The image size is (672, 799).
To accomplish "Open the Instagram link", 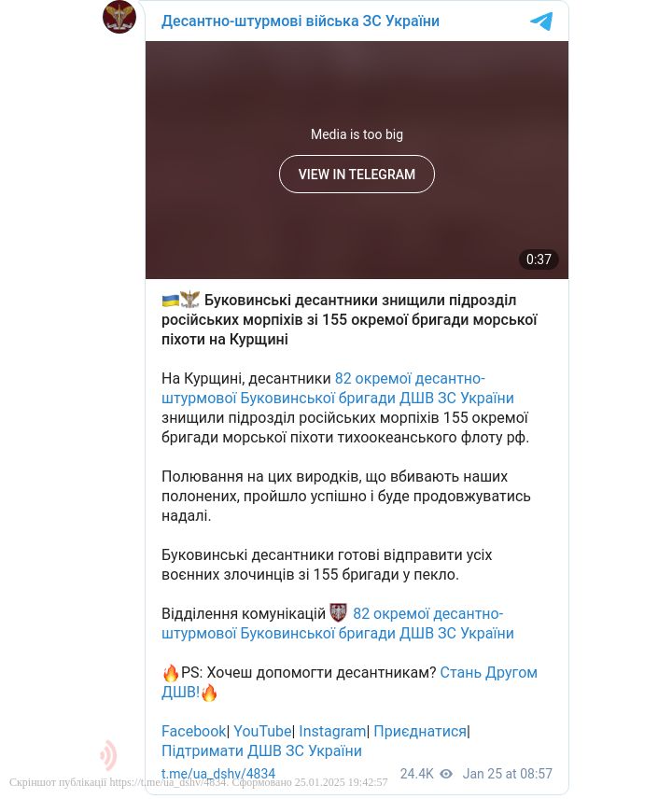I will [332, 731].
